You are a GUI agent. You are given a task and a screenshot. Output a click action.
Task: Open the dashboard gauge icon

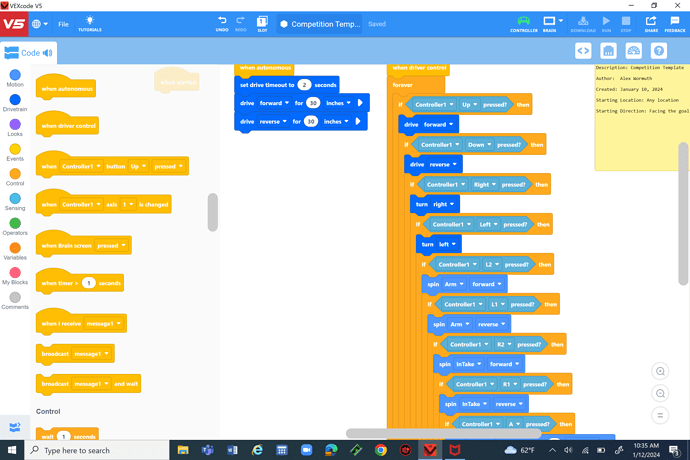633,51
